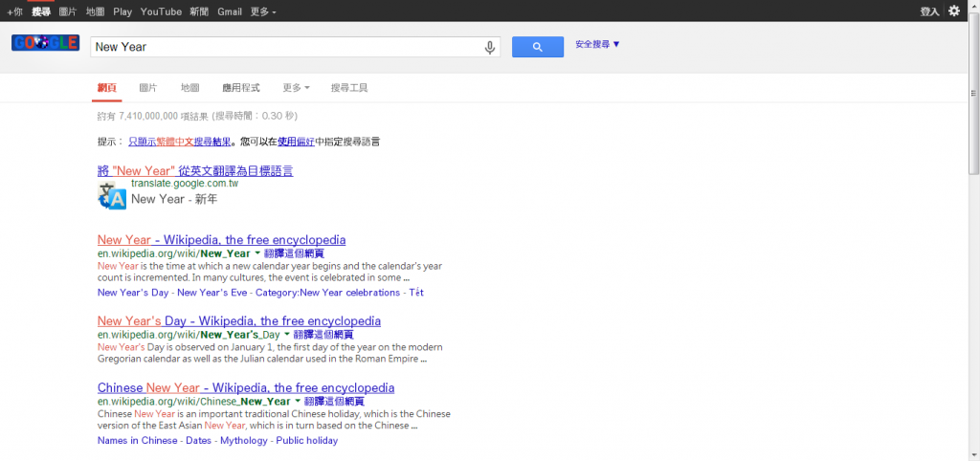Open the 搜尋工具 tab

point(349,88)
